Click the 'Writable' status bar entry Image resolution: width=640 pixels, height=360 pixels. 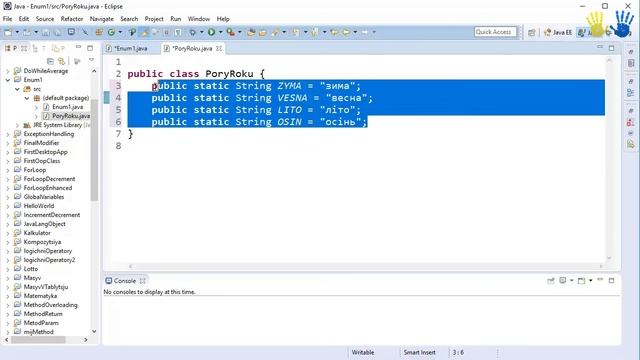pos(362,352)
